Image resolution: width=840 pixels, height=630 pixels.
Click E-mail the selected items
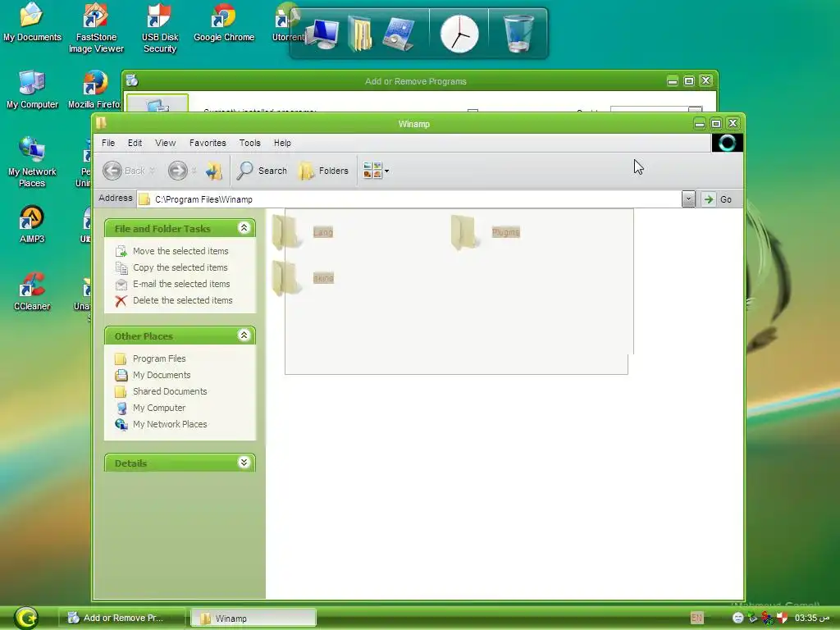[181, 284]
